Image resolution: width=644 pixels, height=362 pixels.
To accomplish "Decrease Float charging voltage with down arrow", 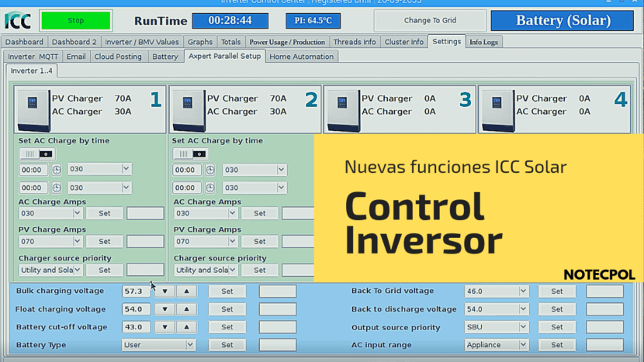I will (x=164, y=309).
